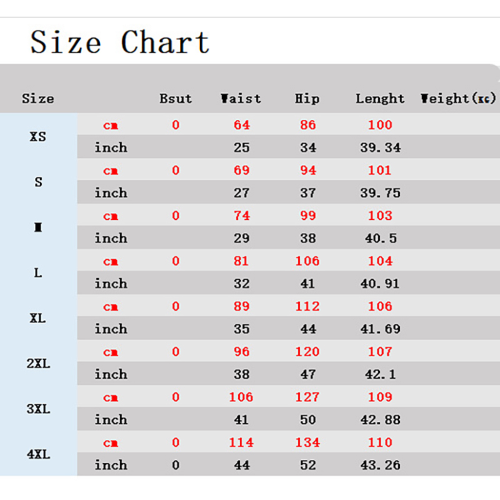Click the Waist column header
Image resolution: width=500 pixels, height=500 pixels.
pyautogui.click(x=241, y=99)
